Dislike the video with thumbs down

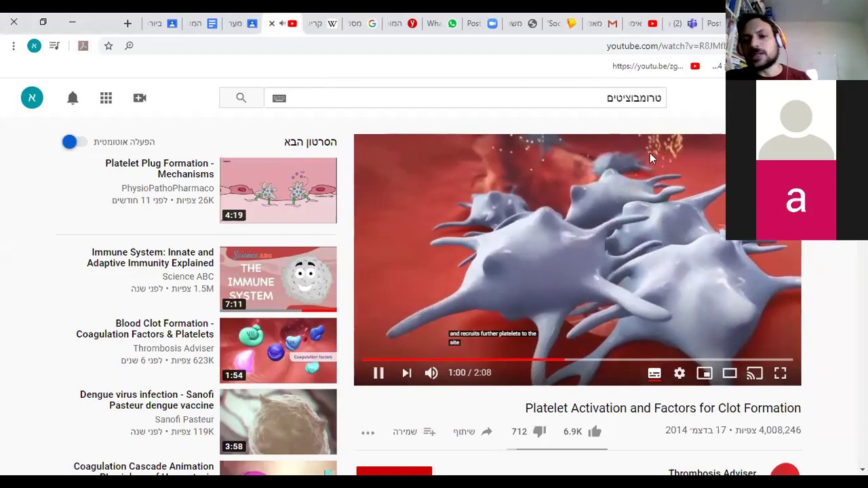(x=539, y=431)
